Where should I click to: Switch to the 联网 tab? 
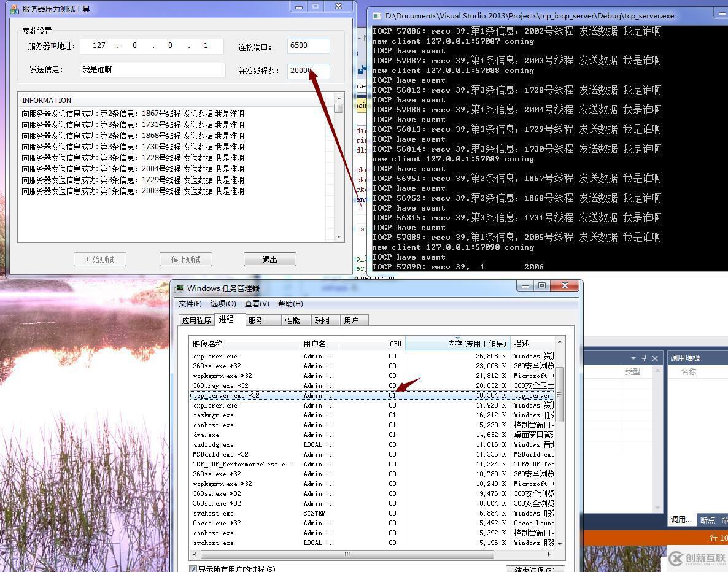coord(325,320)
